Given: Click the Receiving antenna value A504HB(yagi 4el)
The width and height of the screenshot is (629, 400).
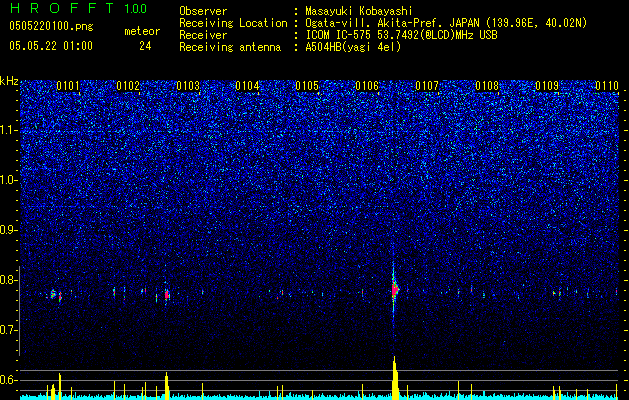Looking at the screenshot, I should 353,47.
